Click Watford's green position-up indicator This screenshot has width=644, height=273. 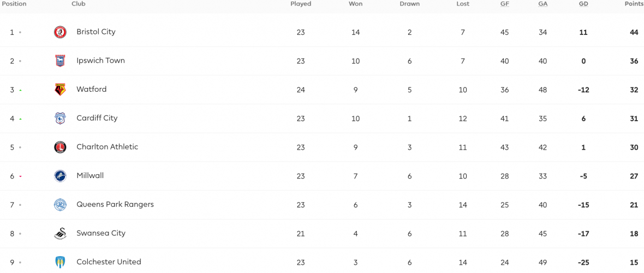click(20, 90)
